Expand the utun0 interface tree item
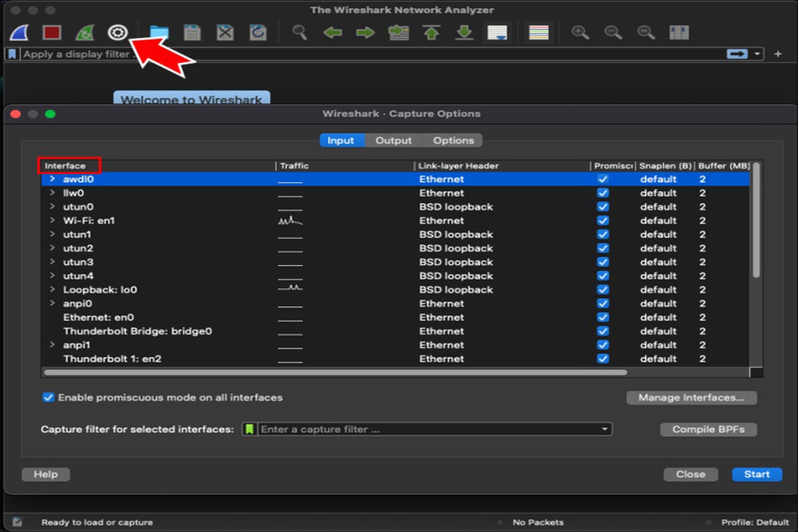 coord(52,207)
